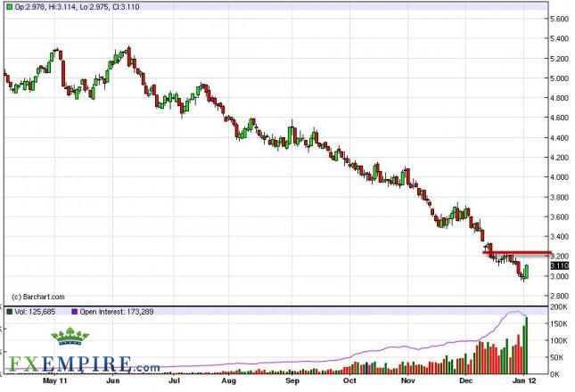Click the 5.200 price axis label
575x392 pixels.
pos(560,59)
